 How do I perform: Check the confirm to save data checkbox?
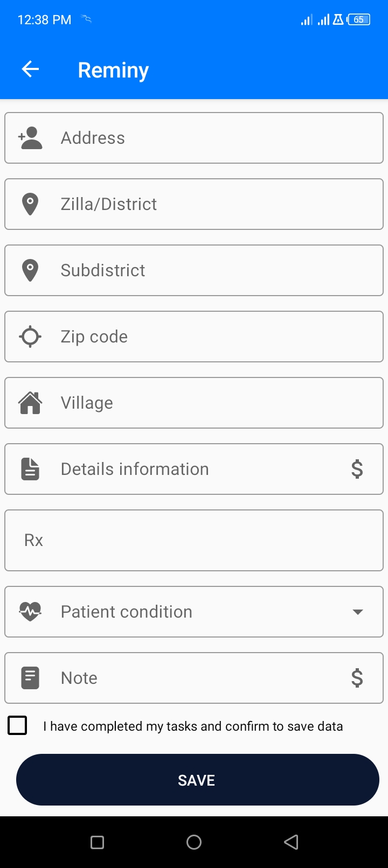tap(18, 725)
